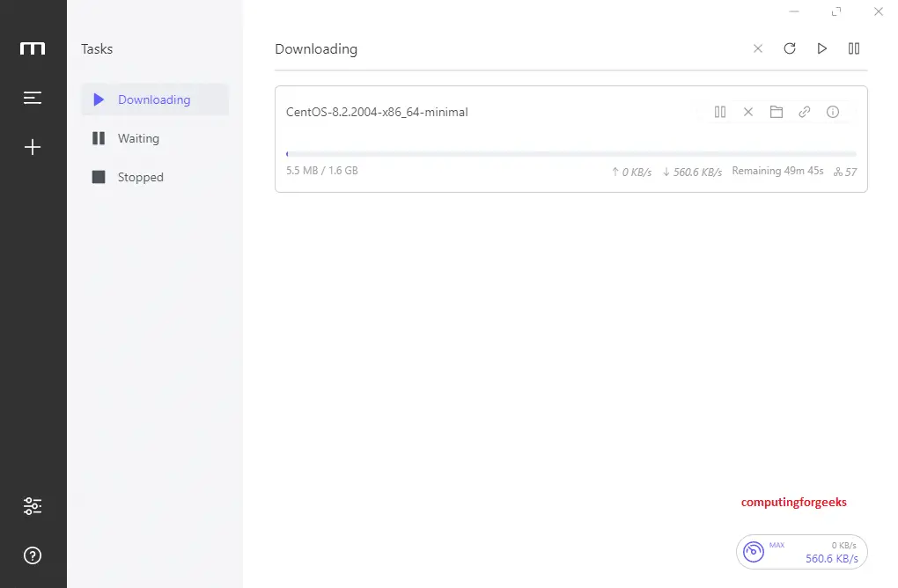Click the Remaining 49m 45s text

[777, 171]
